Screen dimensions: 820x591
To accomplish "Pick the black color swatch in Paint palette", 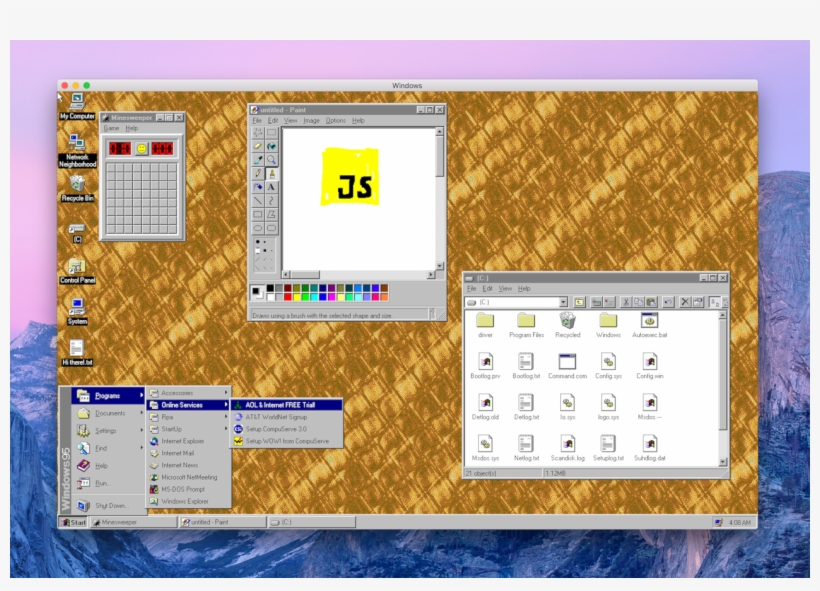I will pos(270,288).
